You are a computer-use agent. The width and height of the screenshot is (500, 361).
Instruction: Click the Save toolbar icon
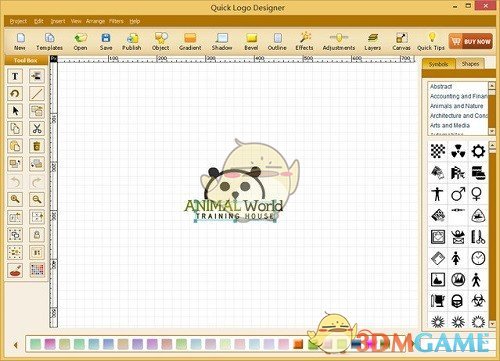click(106, 42)
